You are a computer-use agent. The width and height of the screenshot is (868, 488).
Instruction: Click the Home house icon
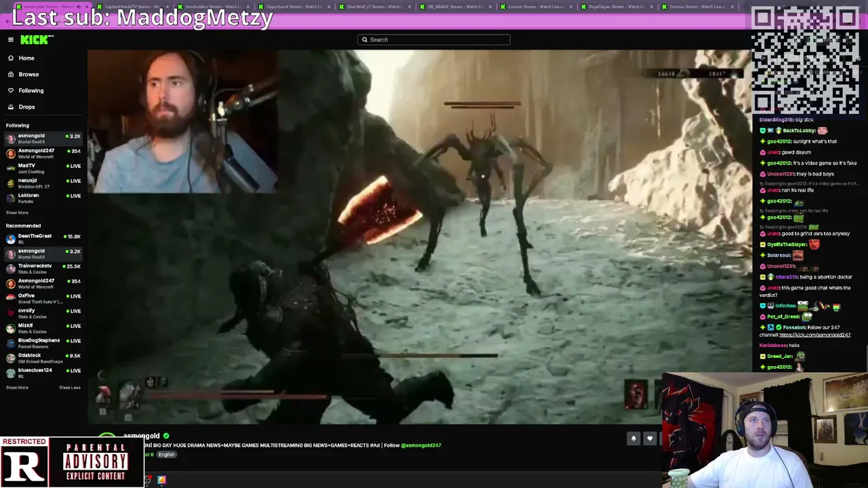[11, 58]
